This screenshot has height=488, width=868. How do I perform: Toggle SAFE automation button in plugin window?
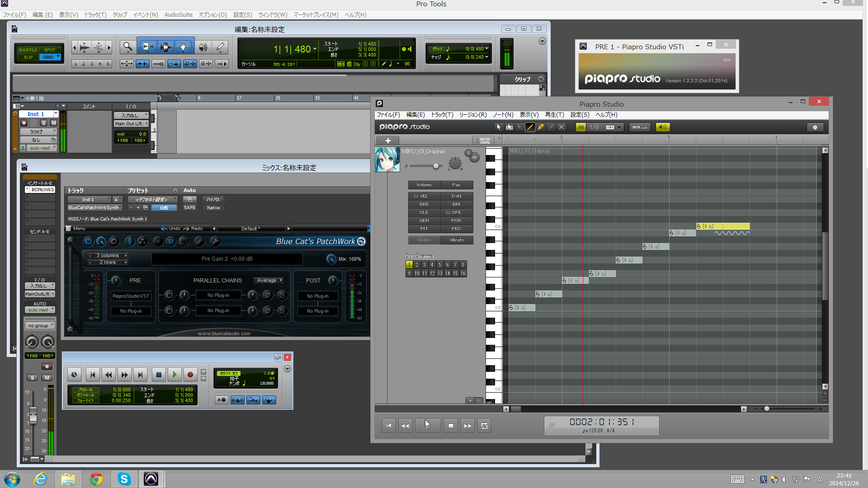[x=190, y=208]
